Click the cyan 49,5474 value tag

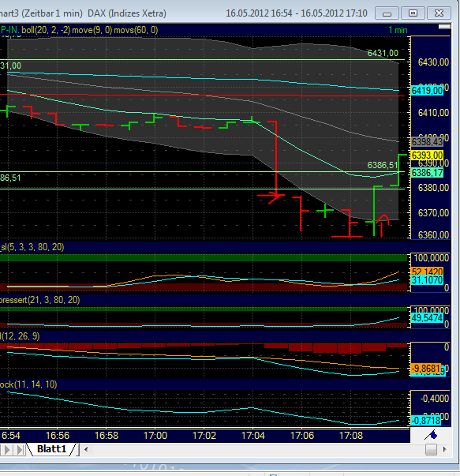[427, 318]
